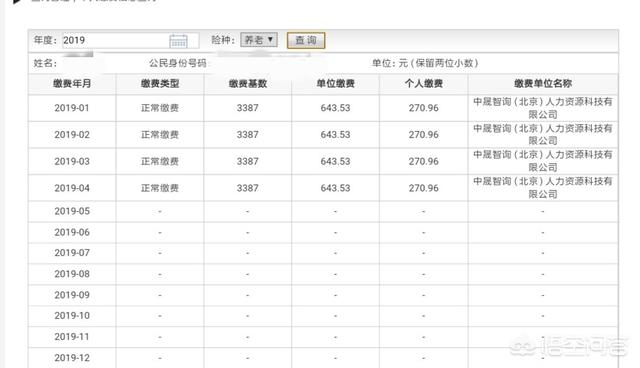
Task: Select the 2019-01 row date cell
Action: point(72,108)
